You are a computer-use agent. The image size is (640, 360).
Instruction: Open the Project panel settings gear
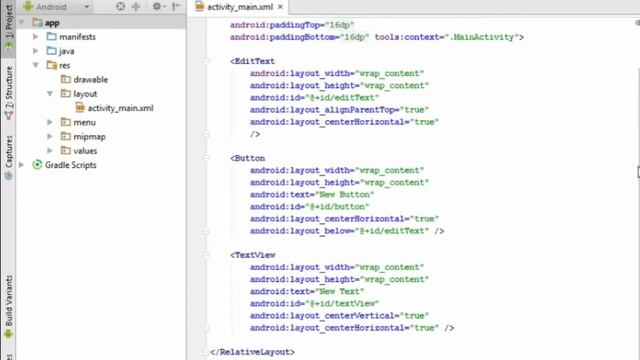click(157, 6)
